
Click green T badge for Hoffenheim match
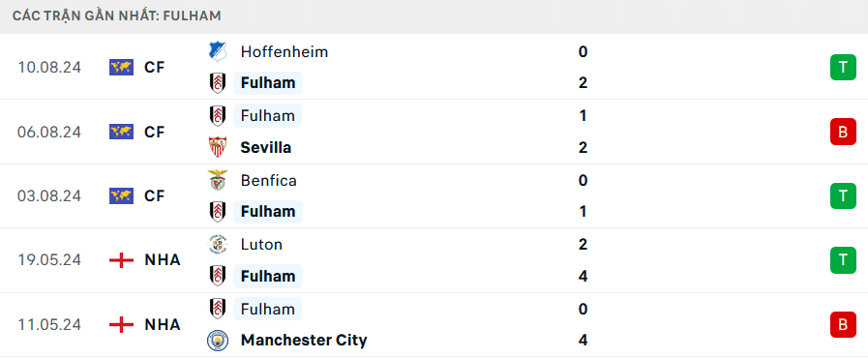point(843,68)
